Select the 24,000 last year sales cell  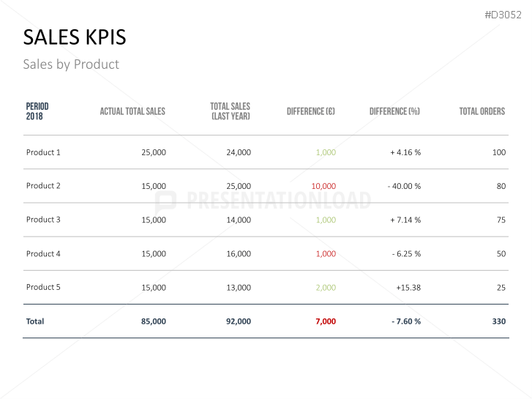click(x=239, y=152)
